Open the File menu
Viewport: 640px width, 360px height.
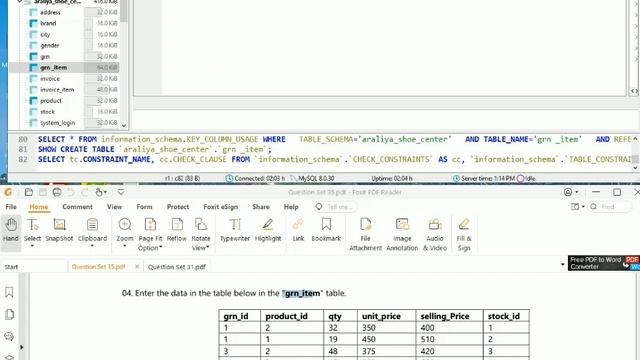point(11,207)
